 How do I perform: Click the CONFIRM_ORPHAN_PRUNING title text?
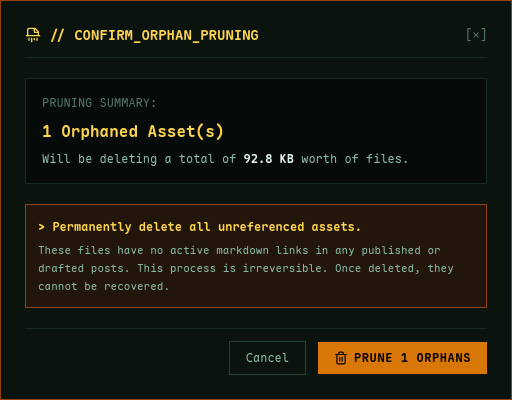[166, 36]
